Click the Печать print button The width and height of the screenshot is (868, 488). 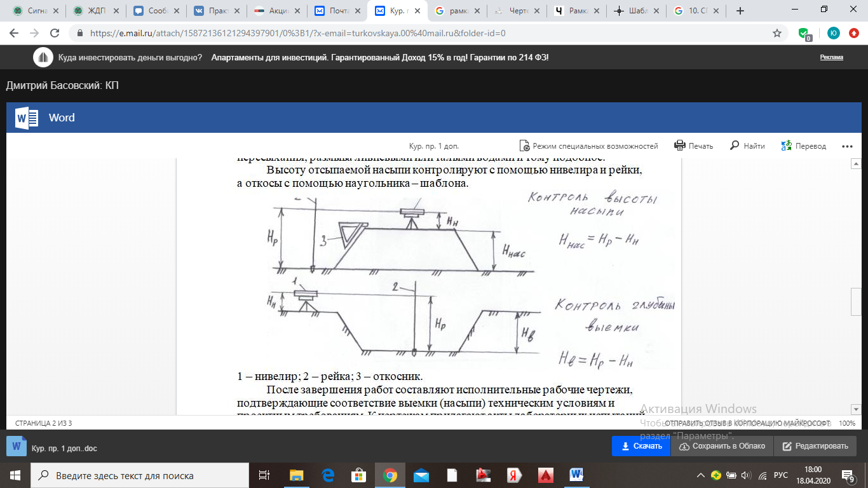(x=694, y=146)
